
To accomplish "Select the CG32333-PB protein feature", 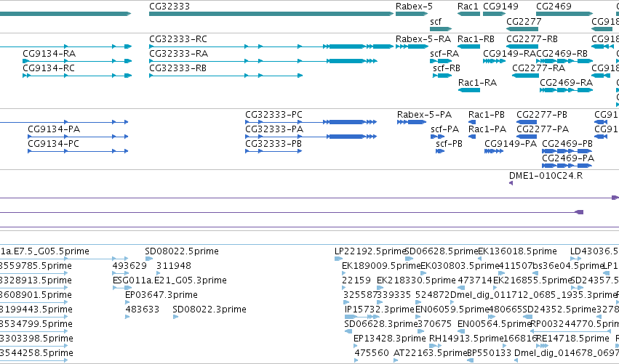I will [x=274, y=151].
